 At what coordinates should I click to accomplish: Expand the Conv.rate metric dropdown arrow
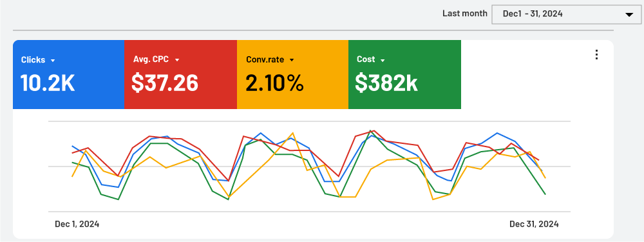tap(292, 60)
